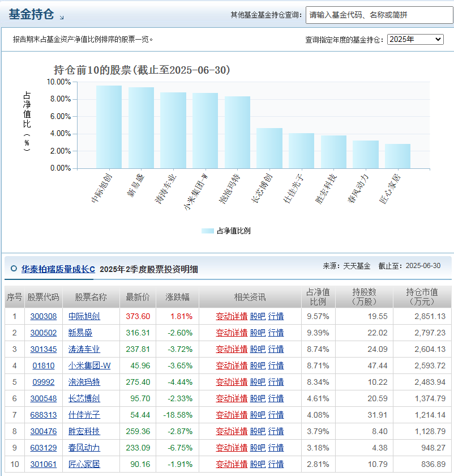
Task: Open stock code 301061 link
Action: point(44,464)
